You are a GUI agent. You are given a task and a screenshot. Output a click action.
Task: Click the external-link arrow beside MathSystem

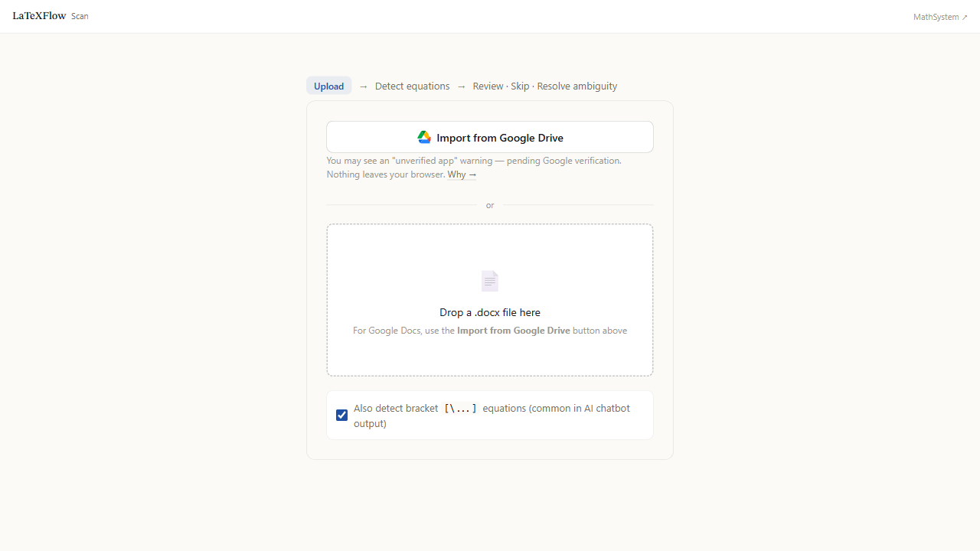(965, 17)
